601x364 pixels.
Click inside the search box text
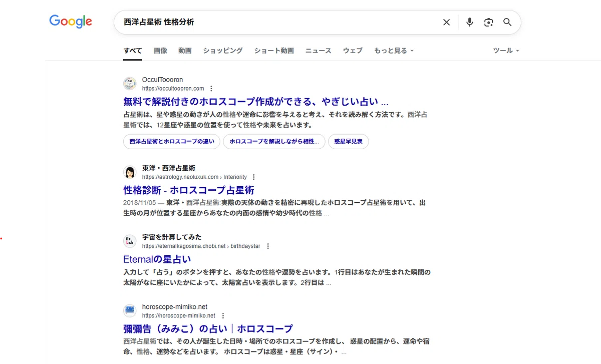click(159, 22)
